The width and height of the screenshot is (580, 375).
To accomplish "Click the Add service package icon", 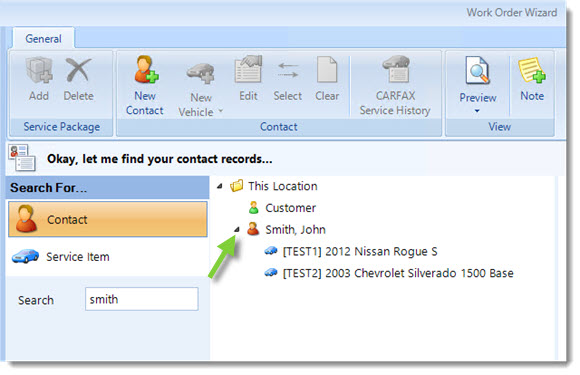I will coord(39,70).
